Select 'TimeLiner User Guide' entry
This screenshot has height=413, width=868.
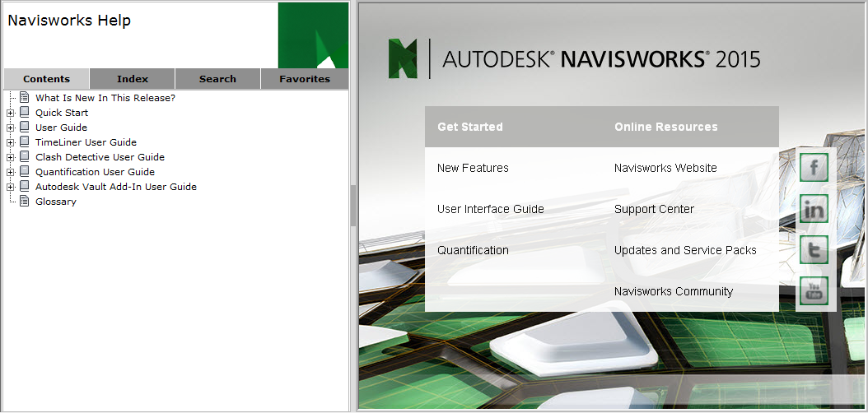coord(86,142)
